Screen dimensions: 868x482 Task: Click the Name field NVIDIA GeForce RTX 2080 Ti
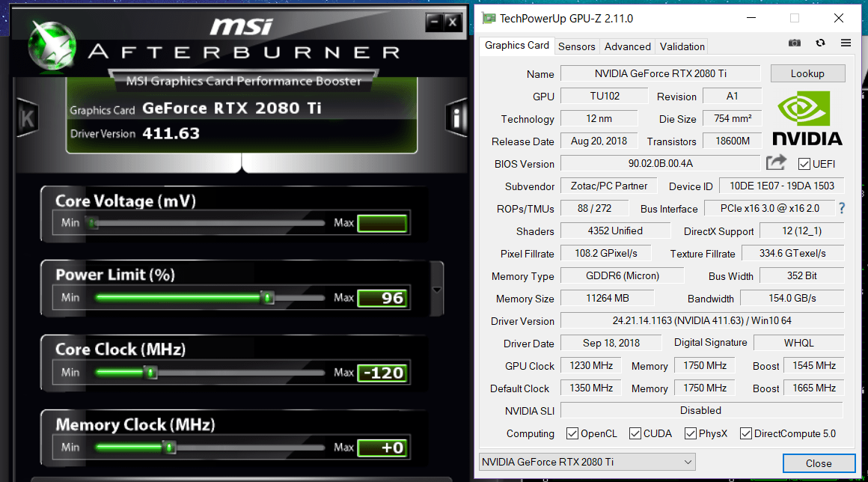click(x=661, y=73)
